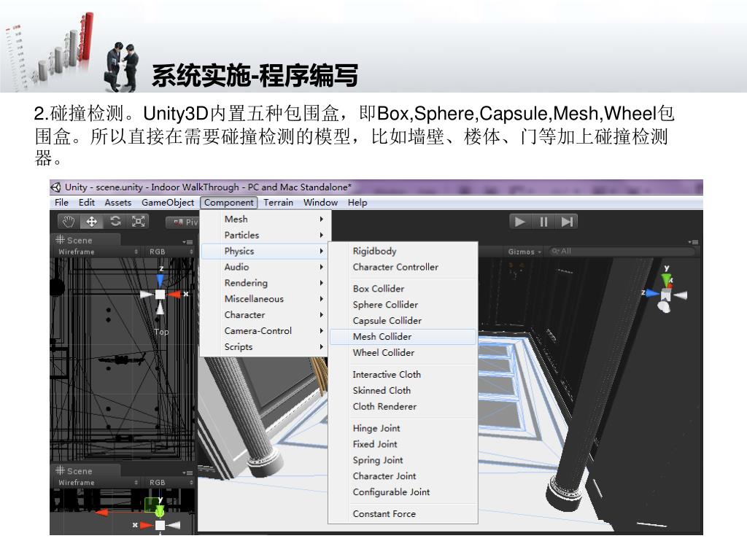Open bottom Scene Wireframe draw mode dropdown

click(x=98, y=483)
